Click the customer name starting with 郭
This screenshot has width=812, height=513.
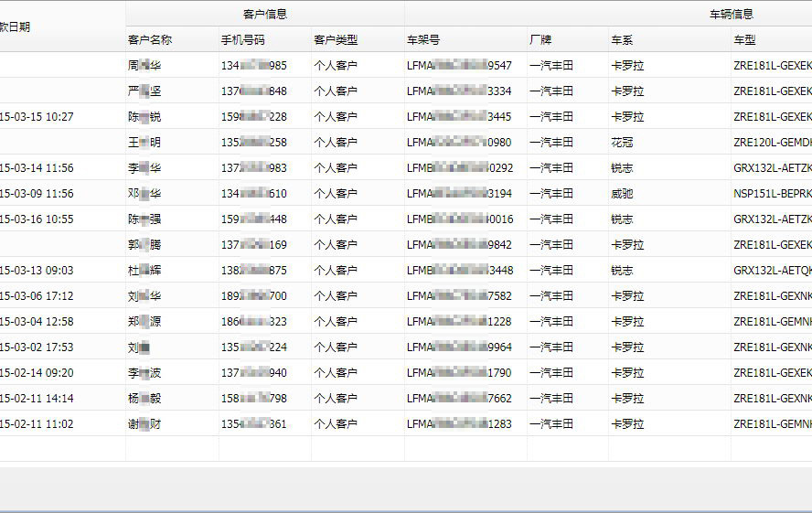pos(144,245)
